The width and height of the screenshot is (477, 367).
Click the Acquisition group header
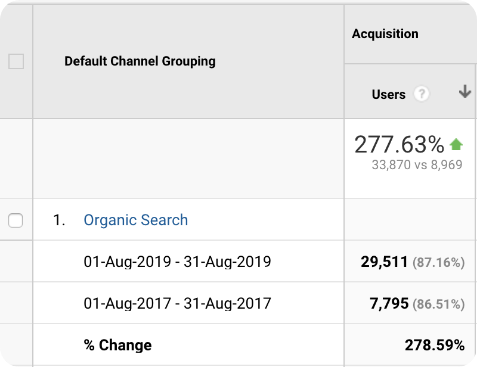(x=385, y=34)
